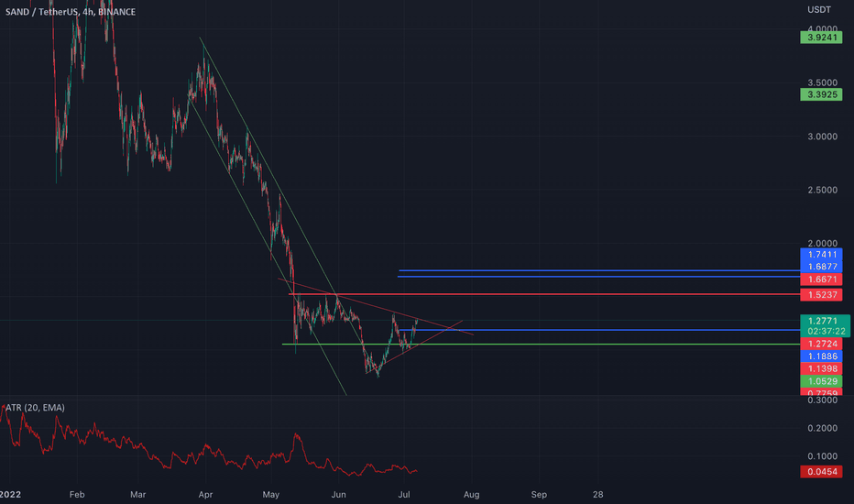Select the red 1.6671 price label

coord(821,279)
